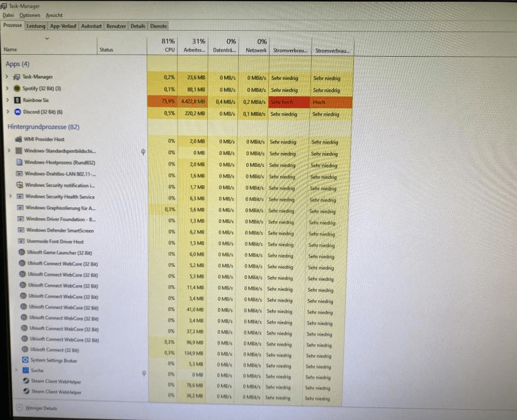Screen dimensions: 517x420
Task: Sort by the Arbeitsspeicher column header
Action: [x=193, y=45]
